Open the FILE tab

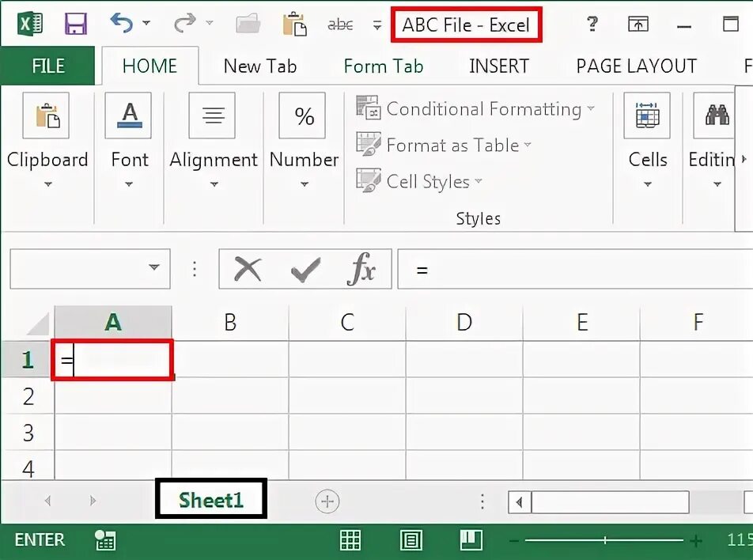(x=47, y=66)
